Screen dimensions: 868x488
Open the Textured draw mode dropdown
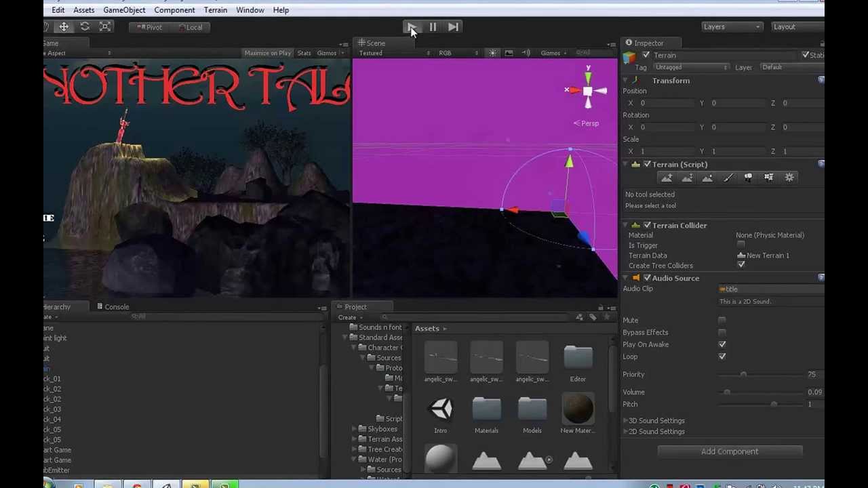coord(393,53)
